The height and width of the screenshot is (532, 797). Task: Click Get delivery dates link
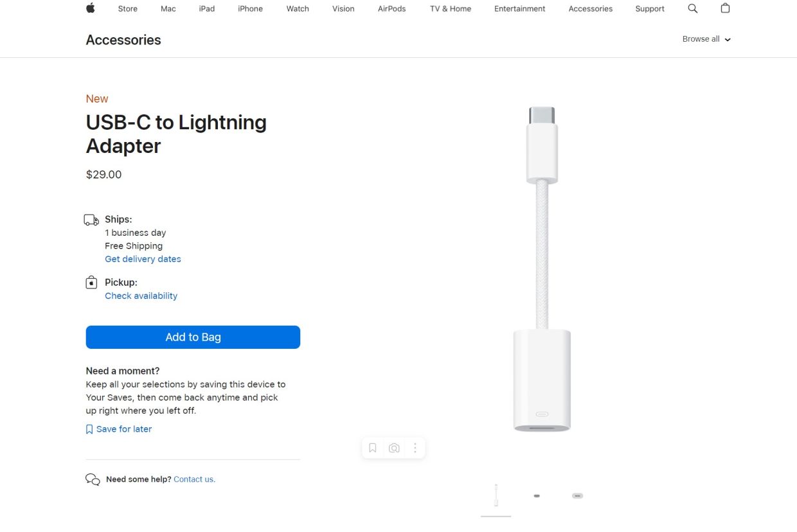pos(143,259)
